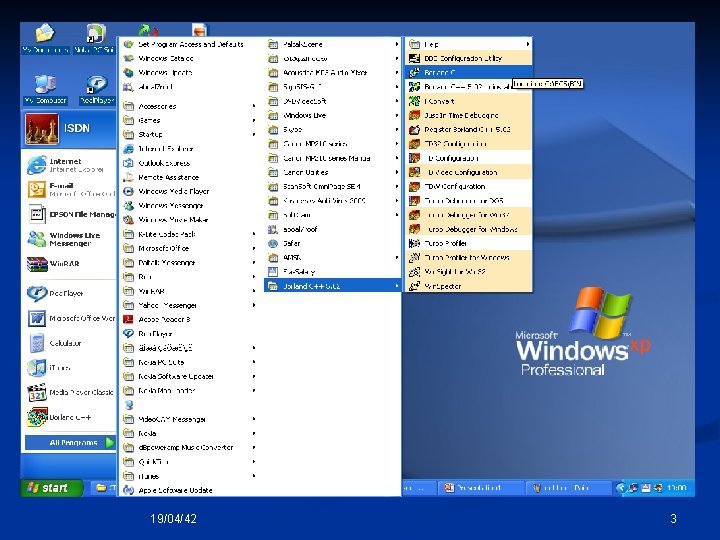Open Borland C++ from the recent programs list
This screenshot has height=540, width=720.
pos(69,417)
